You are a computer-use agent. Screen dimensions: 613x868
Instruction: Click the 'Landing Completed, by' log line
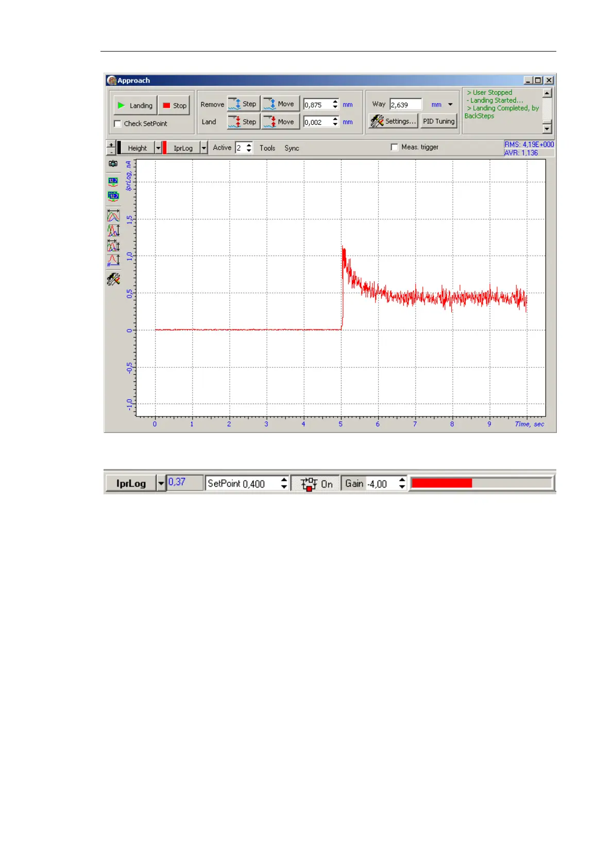tap(503, 108)
